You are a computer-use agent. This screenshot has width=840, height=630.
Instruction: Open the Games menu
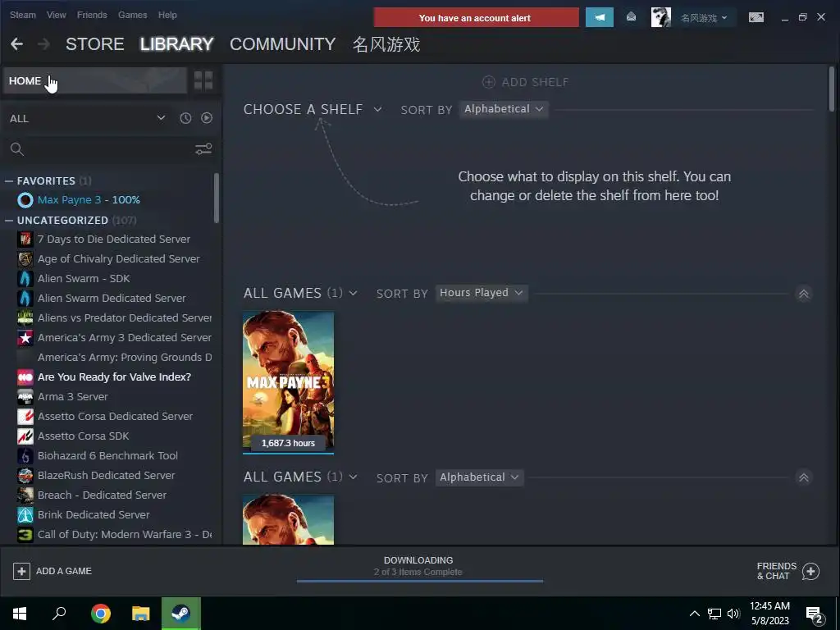click(x=132, y=15)
